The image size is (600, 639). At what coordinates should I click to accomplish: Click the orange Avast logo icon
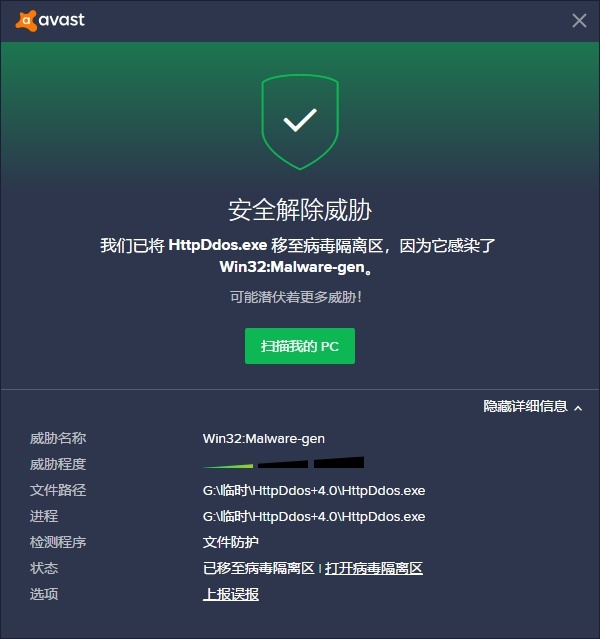26,20
